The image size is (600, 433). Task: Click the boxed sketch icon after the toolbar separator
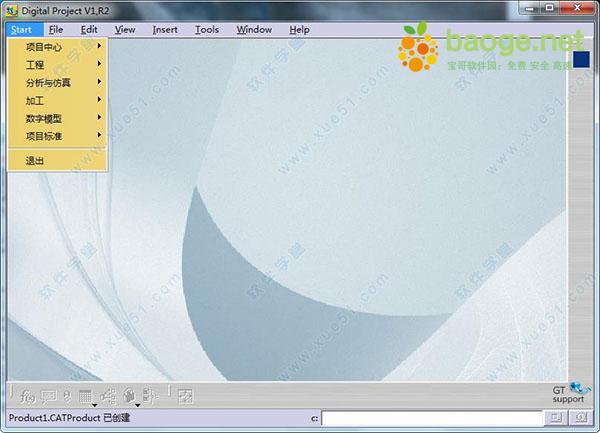(186, 396)
